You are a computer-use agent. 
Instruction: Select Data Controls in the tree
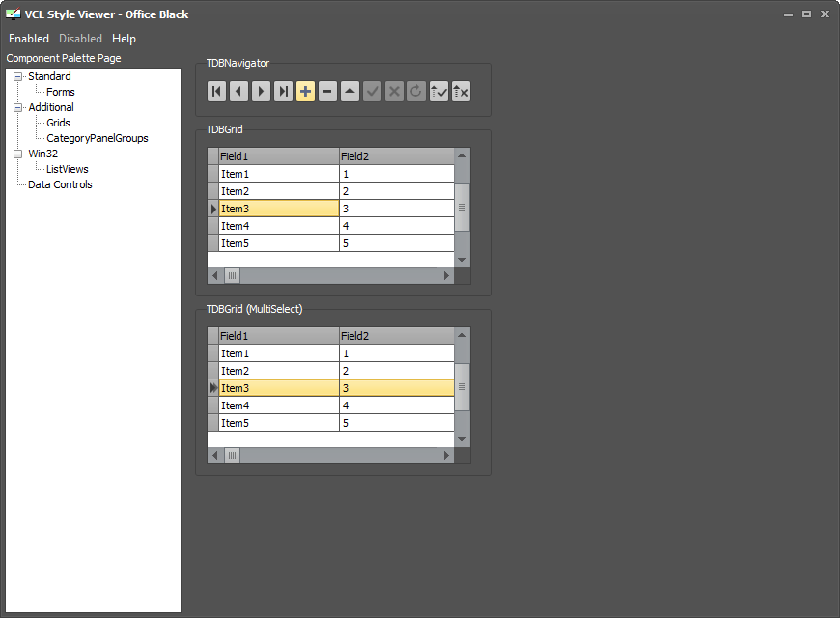click(x=60, y=184)
